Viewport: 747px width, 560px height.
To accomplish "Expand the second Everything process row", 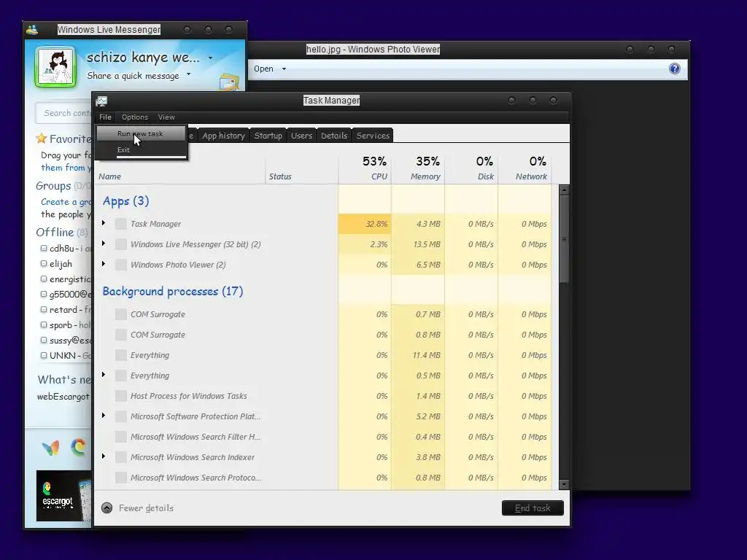I will coord(104,375).
